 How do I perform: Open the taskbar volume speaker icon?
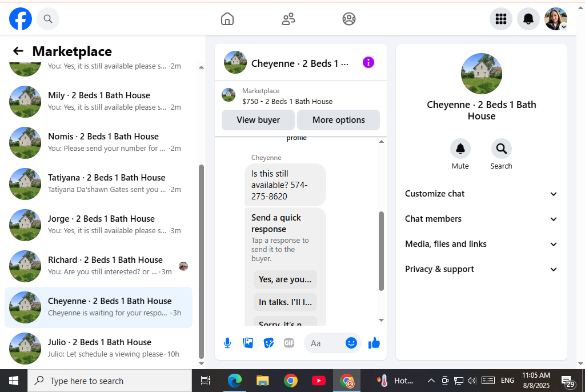tap(472, 381)
